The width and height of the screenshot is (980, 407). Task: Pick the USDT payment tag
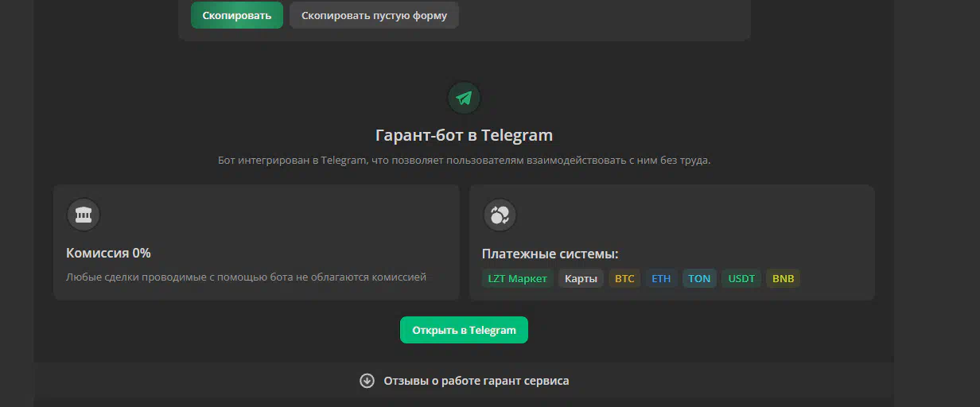741,278
